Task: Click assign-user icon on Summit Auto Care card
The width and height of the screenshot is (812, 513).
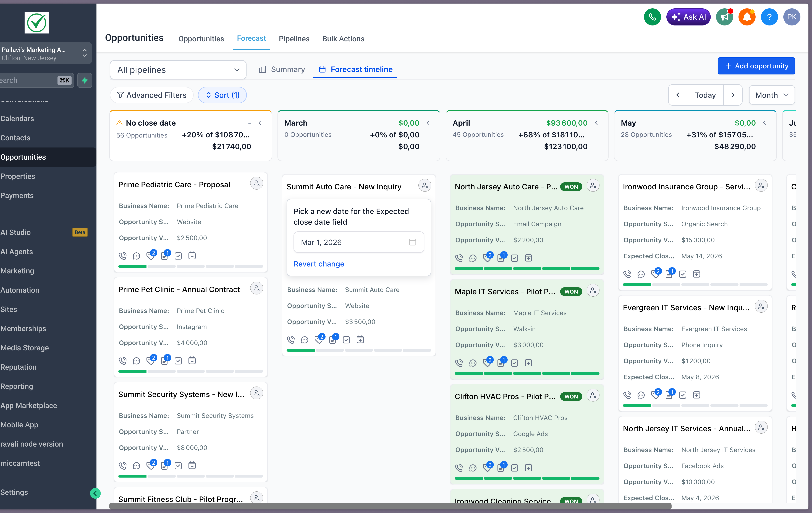Action: pos(425,186)
